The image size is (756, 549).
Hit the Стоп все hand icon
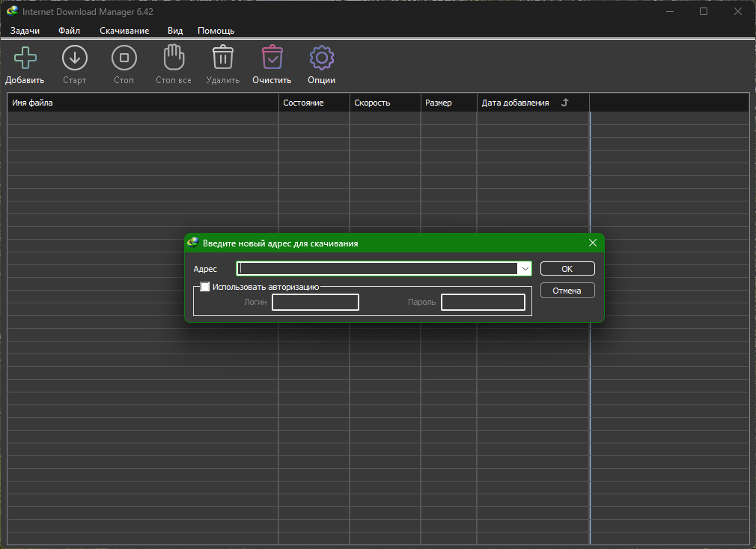[x=173, y=58]
